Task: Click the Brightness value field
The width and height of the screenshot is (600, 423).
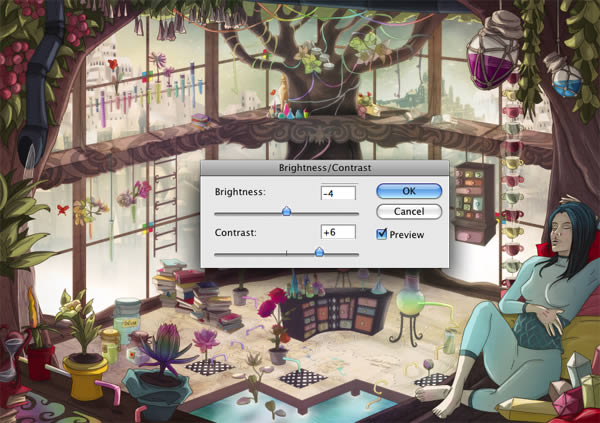Action: pyautogui.click(x=338, y=193)
